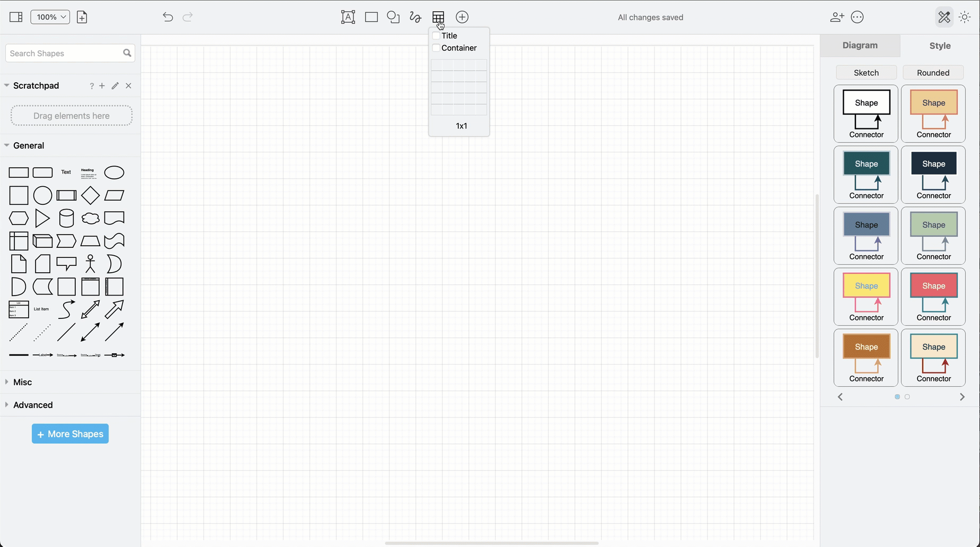This screenshot has height=547, width=980.
Task: Expand the Advanced shapes section
Action: (x=33, y=405)
